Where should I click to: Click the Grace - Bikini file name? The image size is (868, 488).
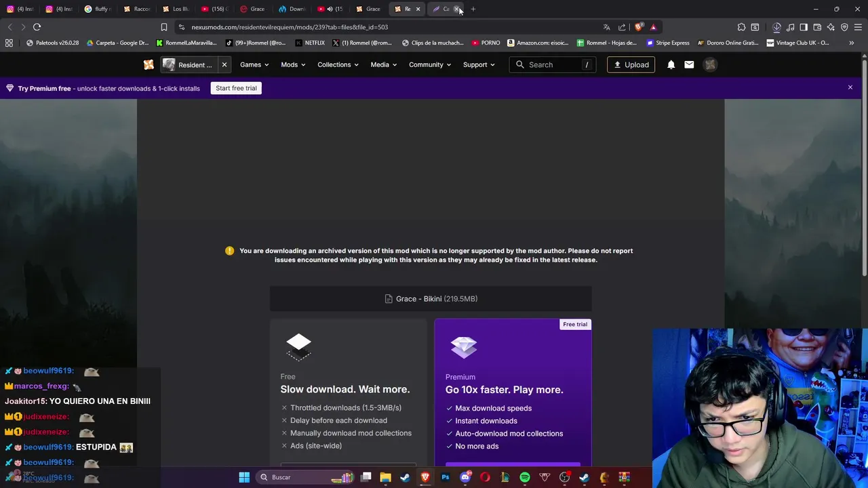(418, 299)
